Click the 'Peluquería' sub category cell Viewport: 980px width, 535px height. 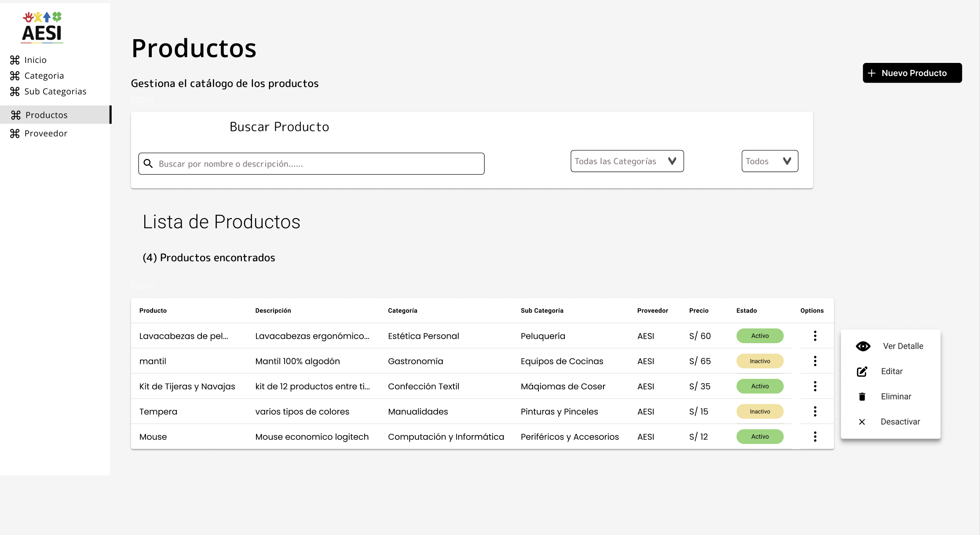click(543, 336)
